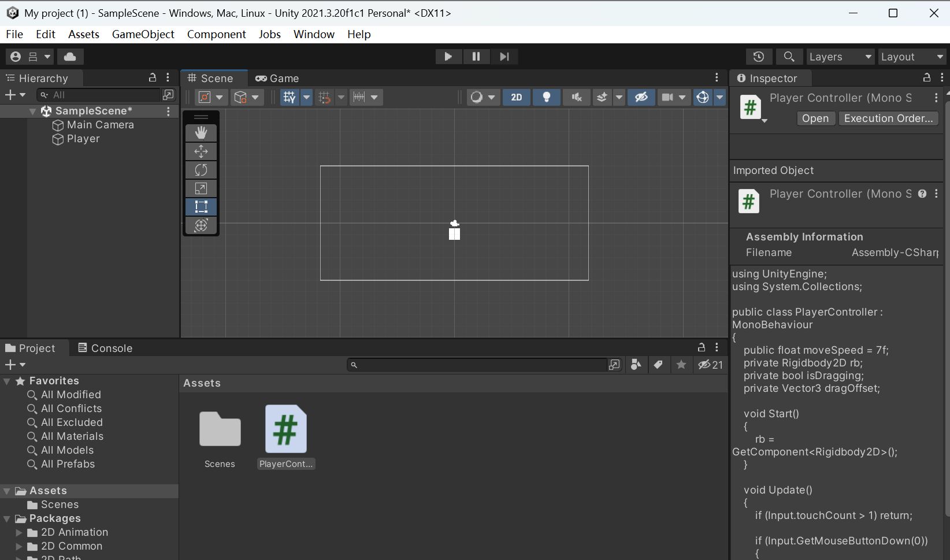Viewport: 950px width, 560px height.
Task: Select the combined Transform tool
Action: tap(201, 225)
